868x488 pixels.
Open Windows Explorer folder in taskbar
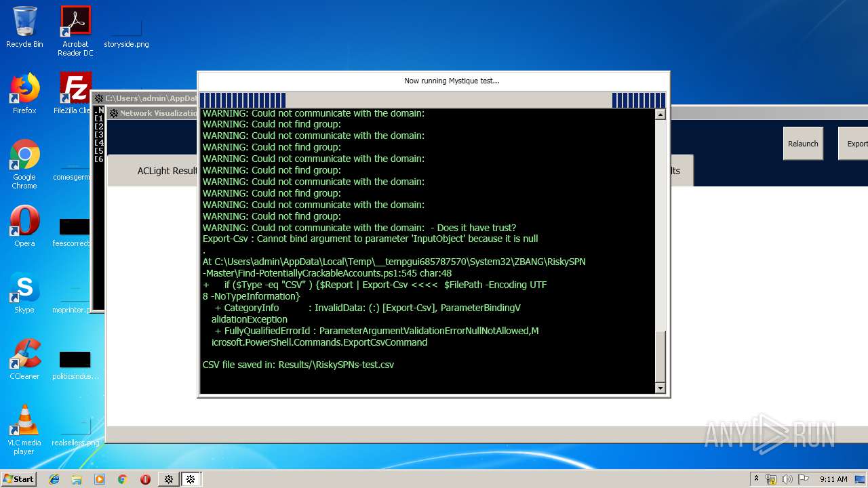pos(77,479)
